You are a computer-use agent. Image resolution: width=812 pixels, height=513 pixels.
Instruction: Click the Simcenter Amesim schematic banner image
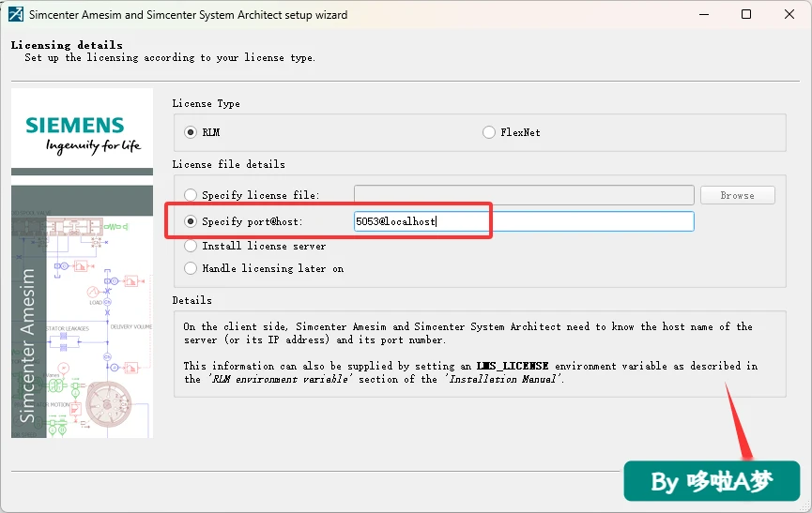click(82, 311)
